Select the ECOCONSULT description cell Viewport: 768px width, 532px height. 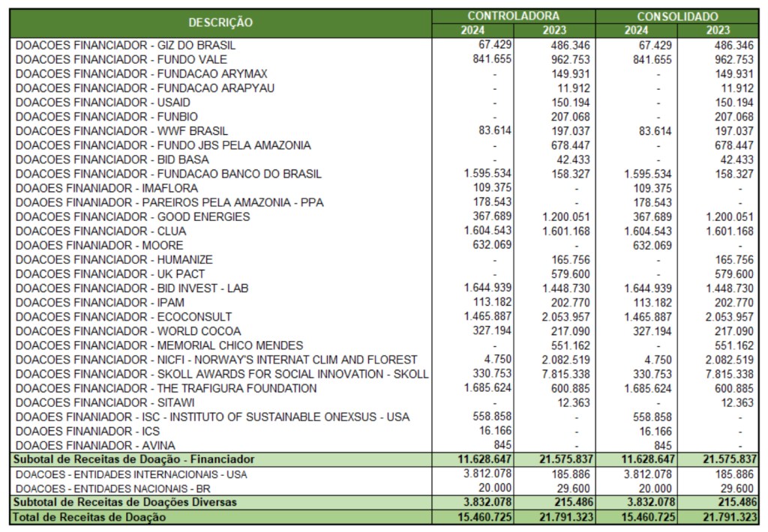(x=124, y=317)
